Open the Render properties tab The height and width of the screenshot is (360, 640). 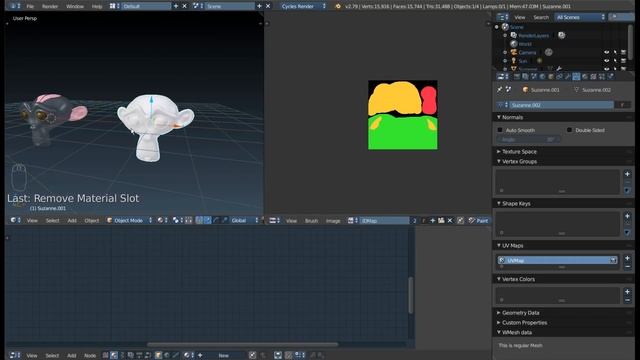517,76
